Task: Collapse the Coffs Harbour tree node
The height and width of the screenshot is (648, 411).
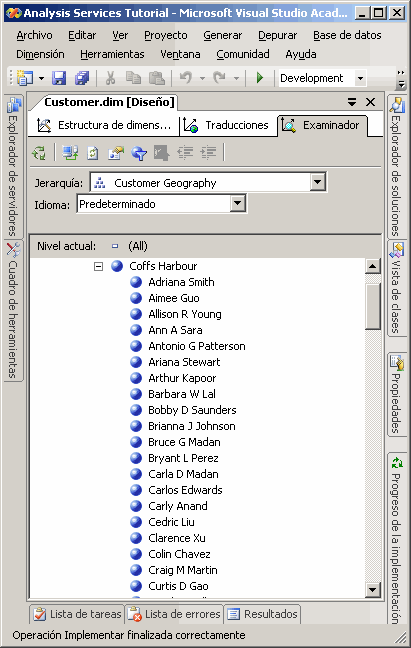Action: point(98,266)
